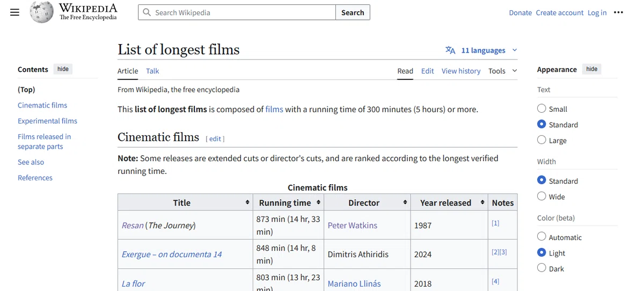644x291 pixels.
Task: Select Dark color mode
Action: pos(541,268)
